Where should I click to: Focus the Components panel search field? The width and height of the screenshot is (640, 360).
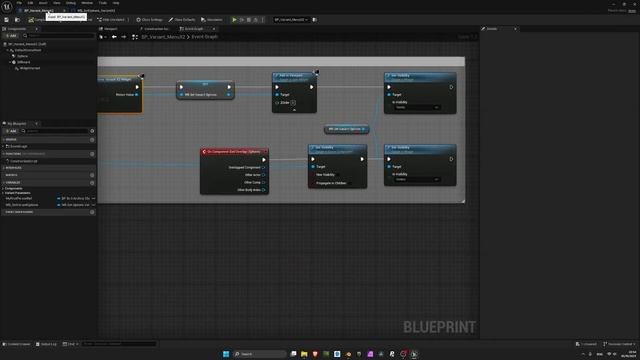(58, 36)
